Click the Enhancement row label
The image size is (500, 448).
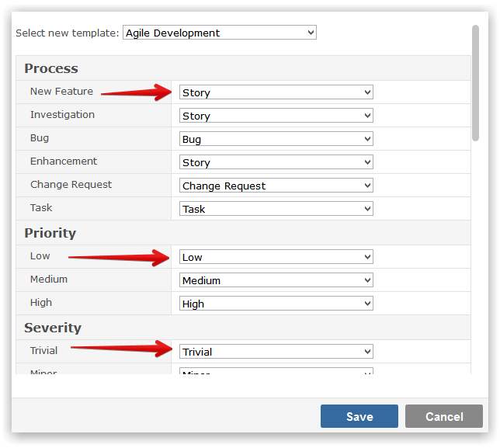(x=64, y=161)
